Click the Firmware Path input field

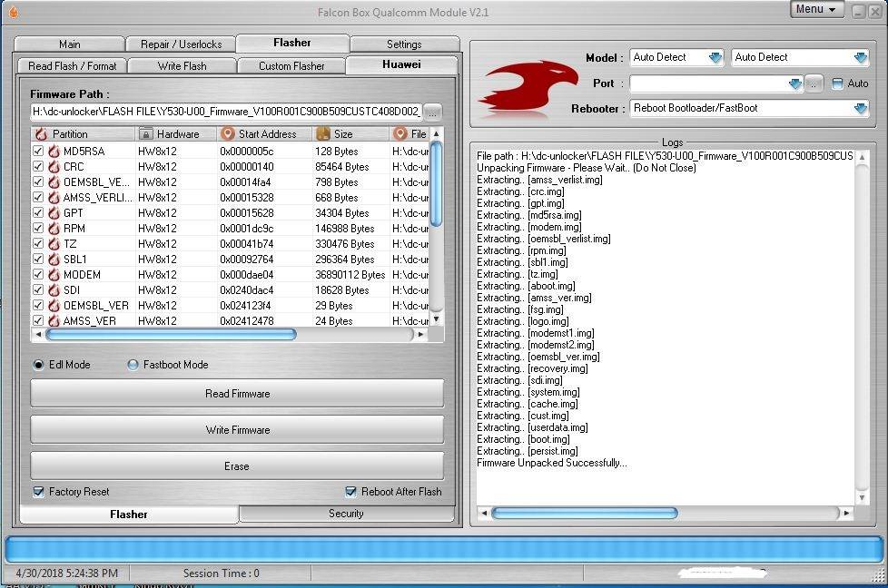click(226, 112)
